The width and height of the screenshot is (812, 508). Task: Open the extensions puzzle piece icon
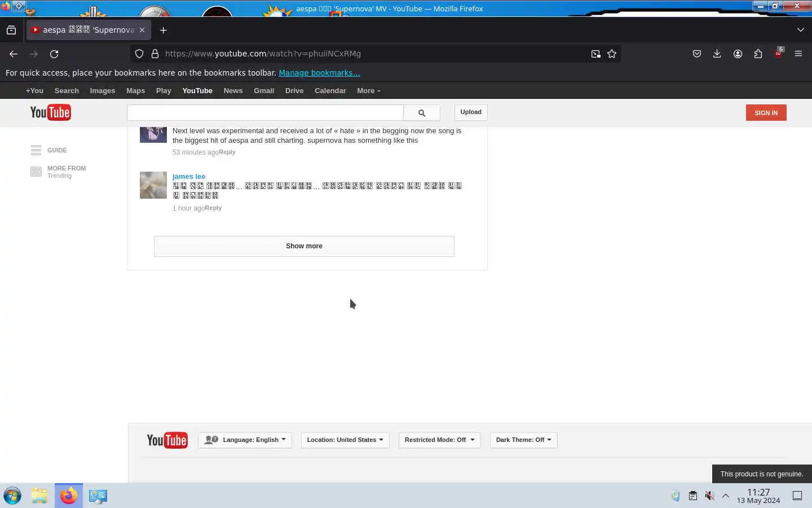click(758, 54)
